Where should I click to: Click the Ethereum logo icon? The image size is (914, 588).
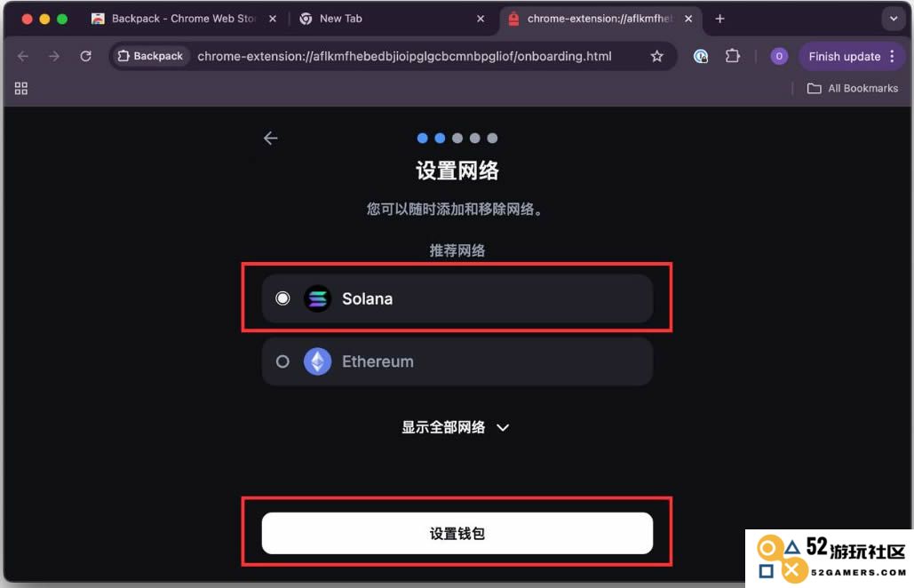tap(318, 362)
